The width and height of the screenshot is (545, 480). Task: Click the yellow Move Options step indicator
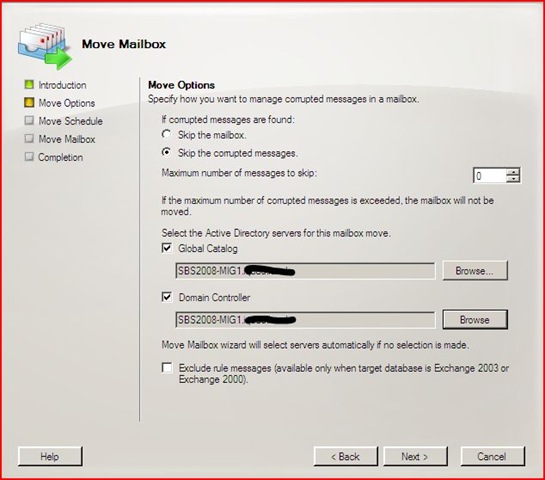(29, 103)
